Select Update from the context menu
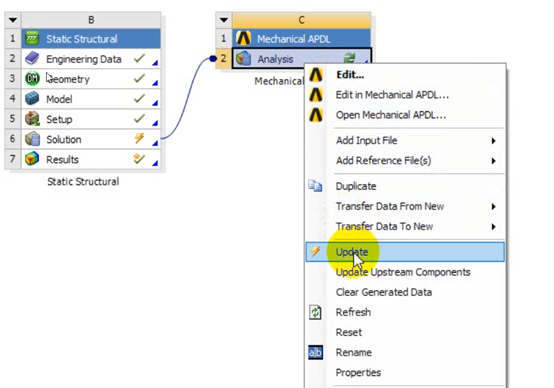 (x=405, y=252)
